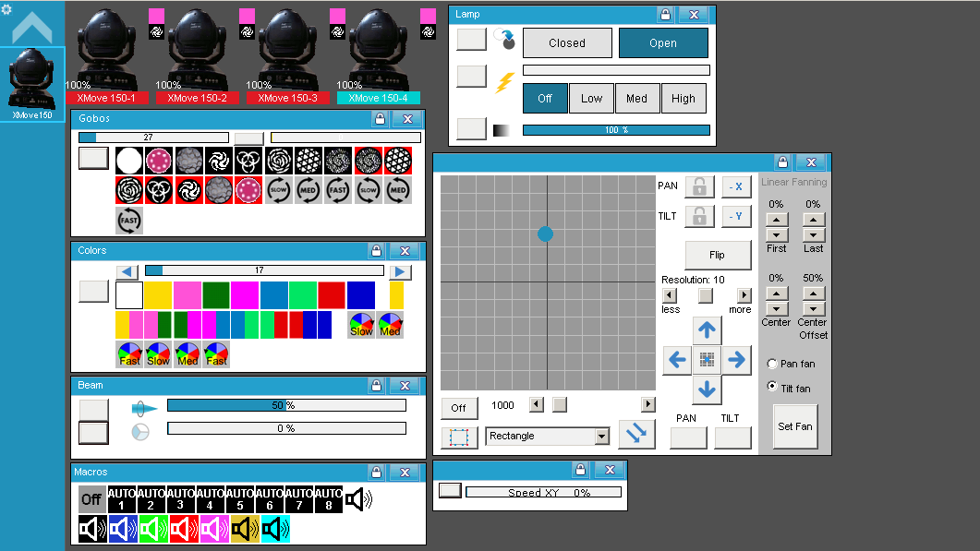
Task: Select the green sound macro icon
Action: click(x=153, y=529)
